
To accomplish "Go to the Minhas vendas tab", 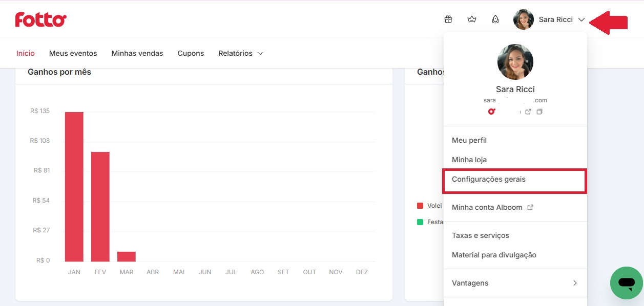I will tap(137, 53).
